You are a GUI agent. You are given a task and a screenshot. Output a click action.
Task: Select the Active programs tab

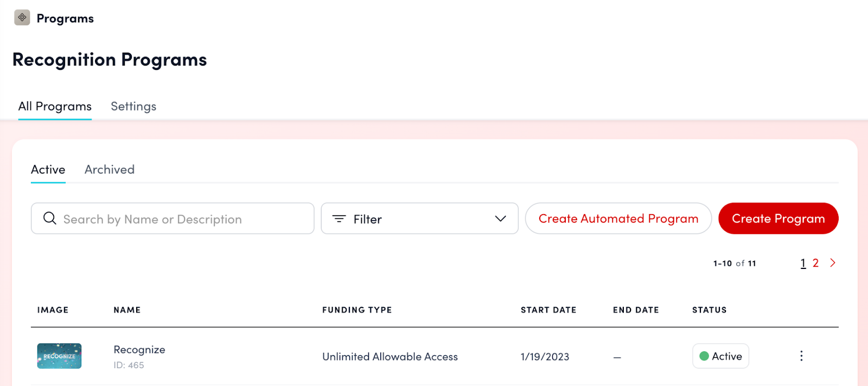[x=48, y=170]
